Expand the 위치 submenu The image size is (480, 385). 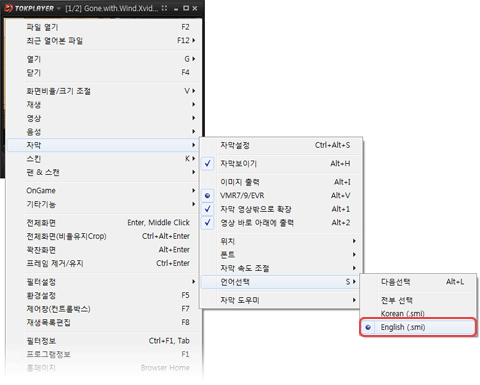281,241
